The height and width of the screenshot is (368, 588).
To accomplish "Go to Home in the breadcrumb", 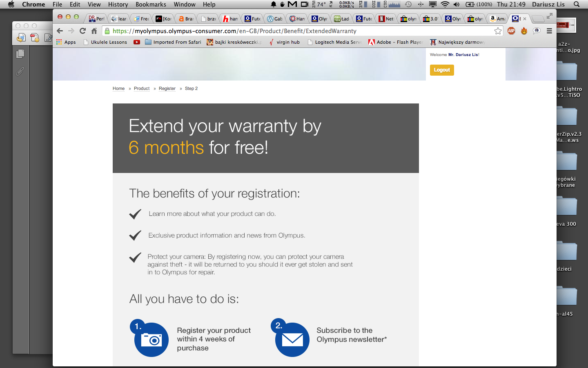I will (x=118, y=88).
